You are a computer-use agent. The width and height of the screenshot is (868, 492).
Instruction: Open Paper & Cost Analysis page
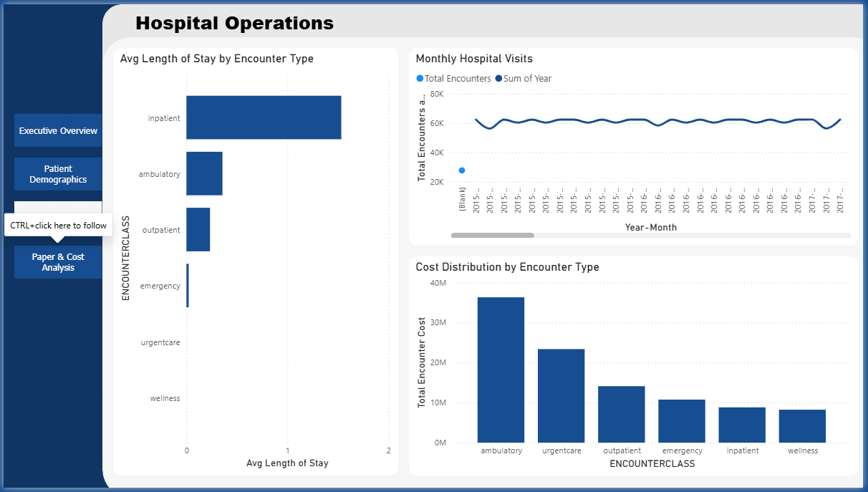(58, 262)
